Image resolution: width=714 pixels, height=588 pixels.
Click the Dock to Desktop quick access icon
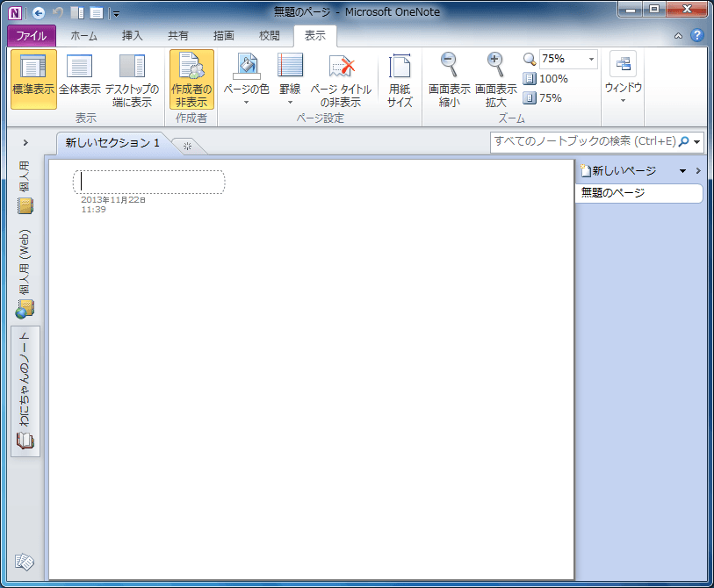point(77,13)
